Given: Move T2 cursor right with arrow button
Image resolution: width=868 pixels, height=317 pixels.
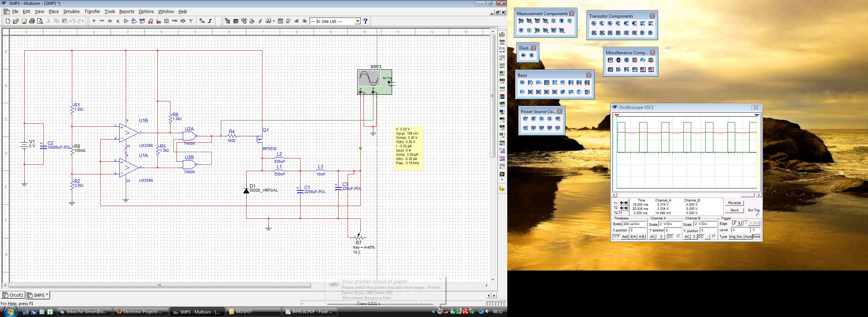Looking at the screenshot, I should 626,208.
